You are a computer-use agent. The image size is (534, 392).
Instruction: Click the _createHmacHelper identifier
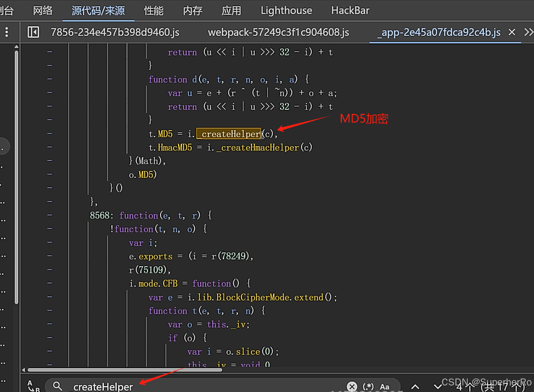[x=258, y=147]
